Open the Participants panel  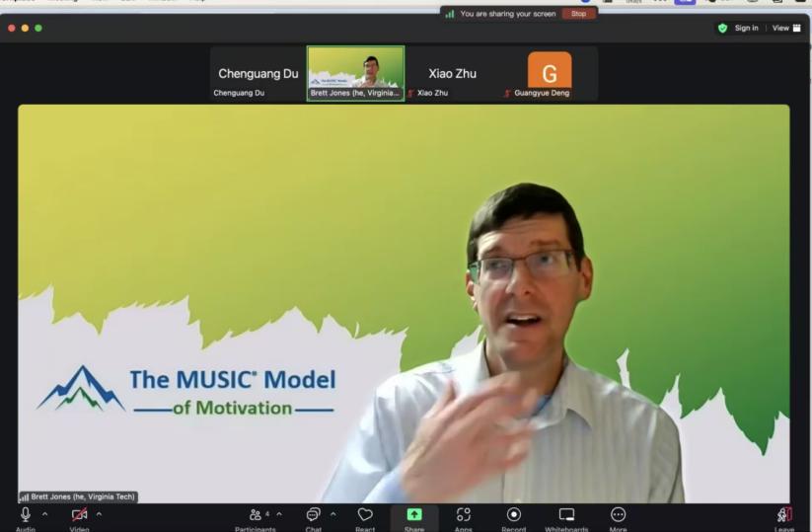click(x=256, y=515)
